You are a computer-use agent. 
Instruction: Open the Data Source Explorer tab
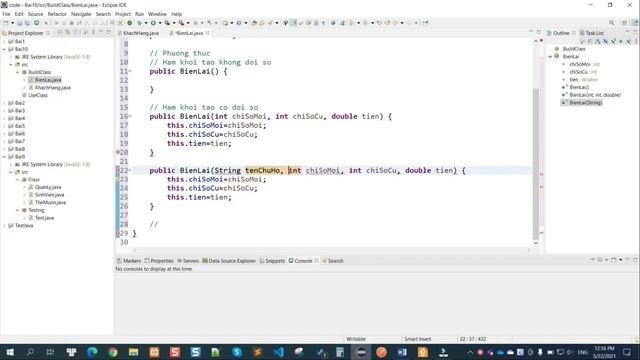click(229, 261)
